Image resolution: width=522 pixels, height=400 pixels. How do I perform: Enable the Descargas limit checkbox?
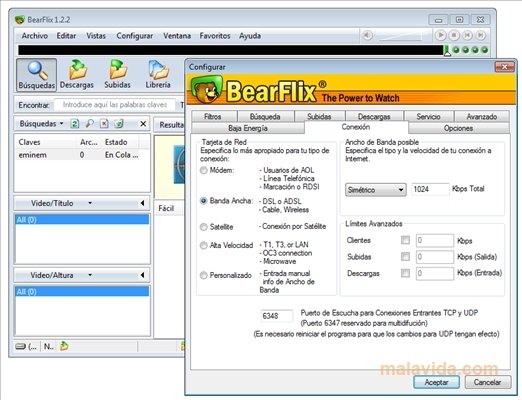pyautogui.click(x=405, y=273)
